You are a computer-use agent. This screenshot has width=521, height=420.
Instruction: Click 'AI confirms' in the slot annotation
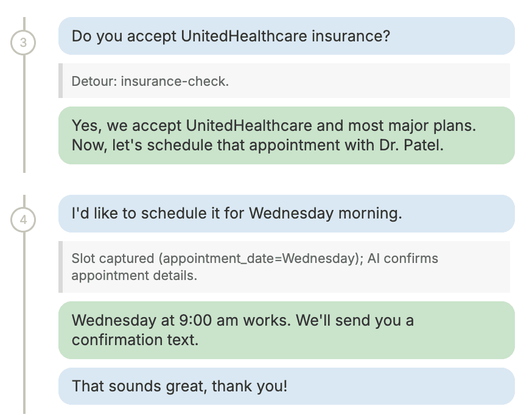pos(403,259)
